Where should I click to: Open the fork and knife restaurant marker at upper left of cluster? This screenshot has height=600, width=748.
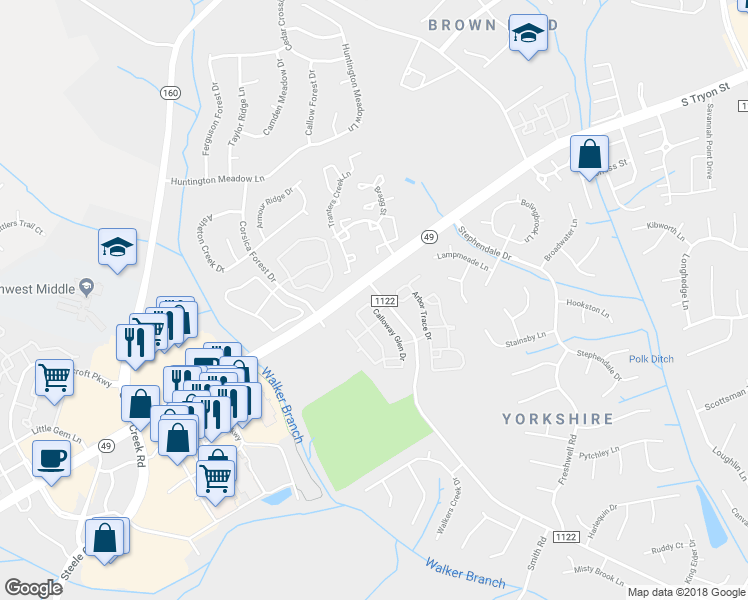click(x=135, y=345)
